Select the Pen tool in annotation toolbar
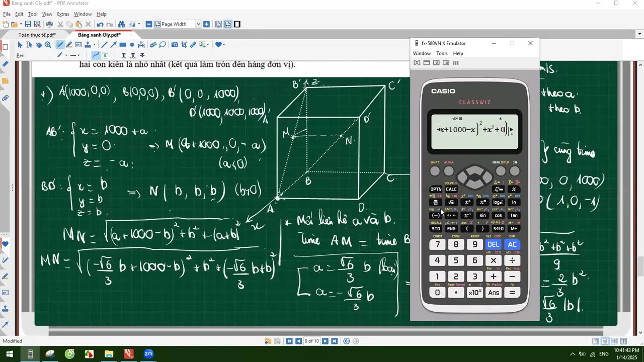Viewport: 644px width, 362px height. pos(60,44)
